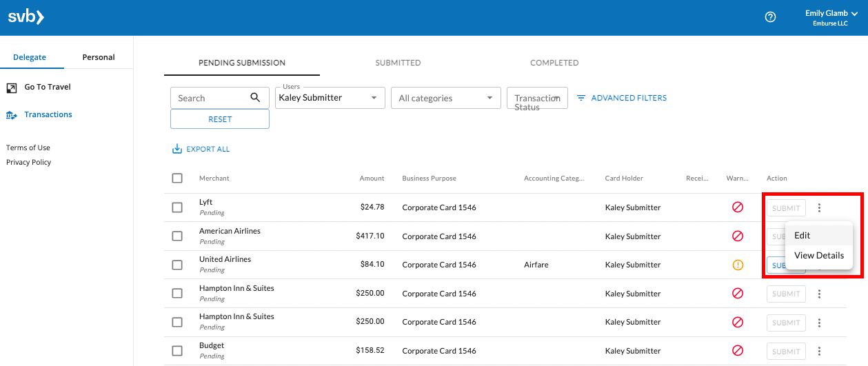Click the Go To Travel external link icon
The height and width of the screenshot is (366, 868).
tap(12, 88)
